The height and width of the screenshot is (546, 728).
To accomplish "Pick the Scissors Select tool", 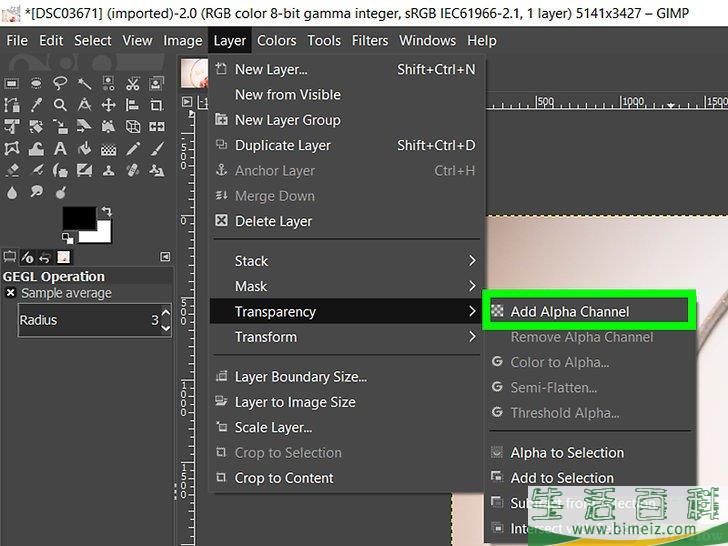I will (x=133, y=84).
